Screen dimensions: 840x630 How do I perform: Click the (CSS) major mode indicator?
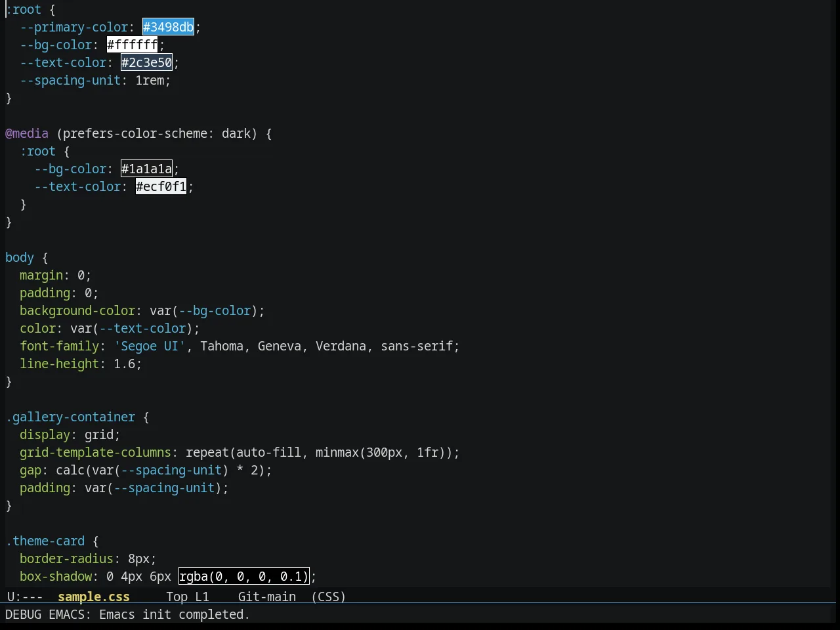click(x=329, y=597)
